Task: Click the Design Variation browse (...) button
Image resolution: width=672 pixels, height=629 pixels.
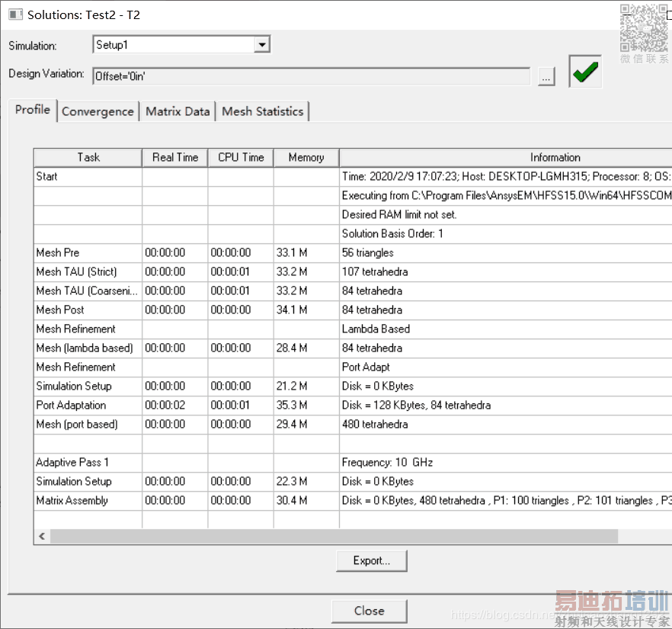Action: pyautogui.click(x=546, y=77)
